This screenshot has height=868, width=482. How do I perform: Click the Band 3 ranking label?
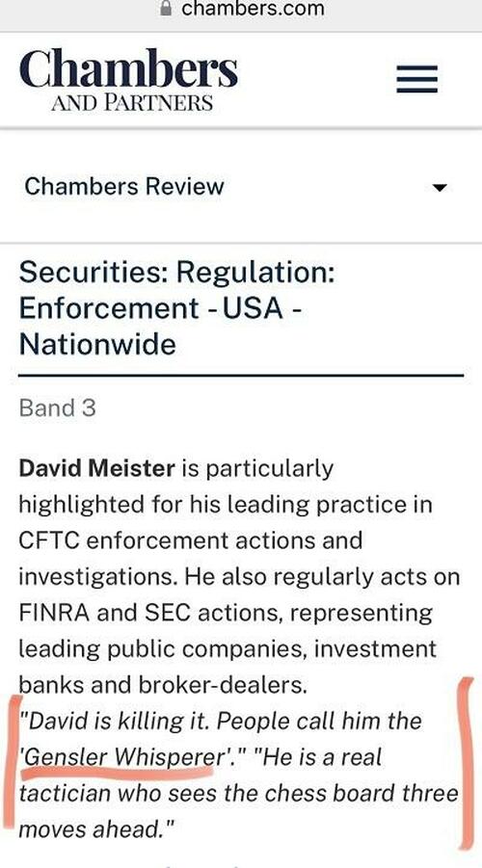click(57, 408)
